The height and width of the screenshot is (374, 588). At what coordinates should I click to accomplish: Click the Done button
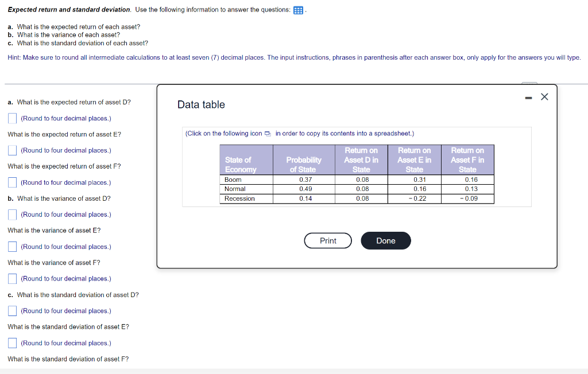pos(385,240)
